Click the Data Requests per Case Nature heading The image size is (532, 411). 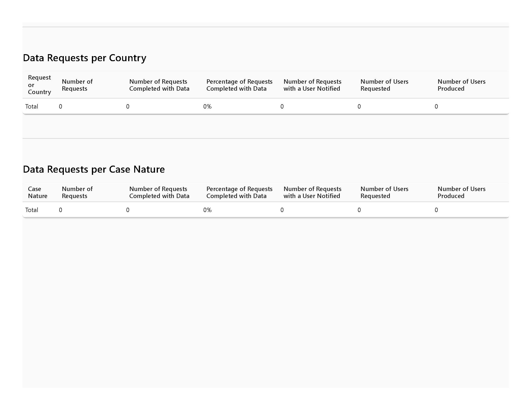tap(94, 169)
